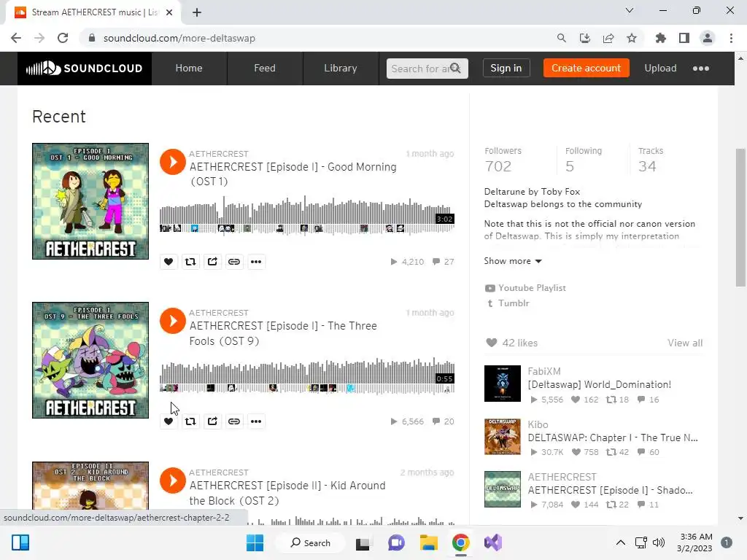View comments on The Three Fools (20)
The width and height of the screenshot is (747, 560).
443,421
